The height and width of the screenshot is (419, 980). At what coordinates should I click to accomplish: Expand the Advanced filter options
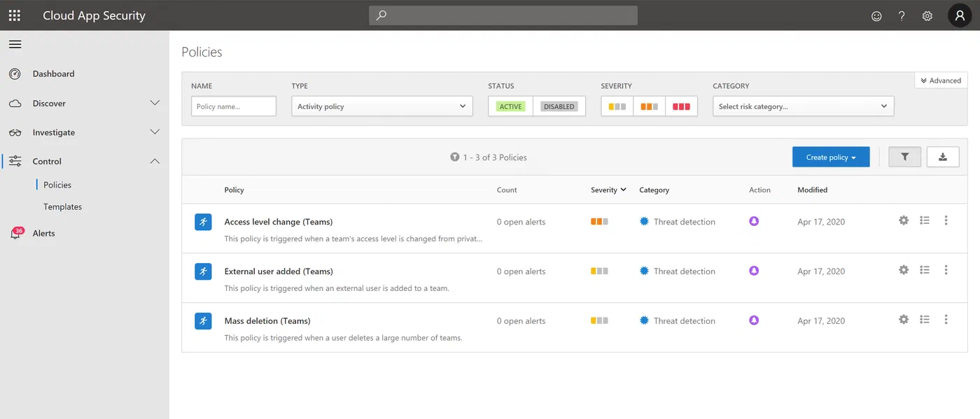[x=941, y=80]
